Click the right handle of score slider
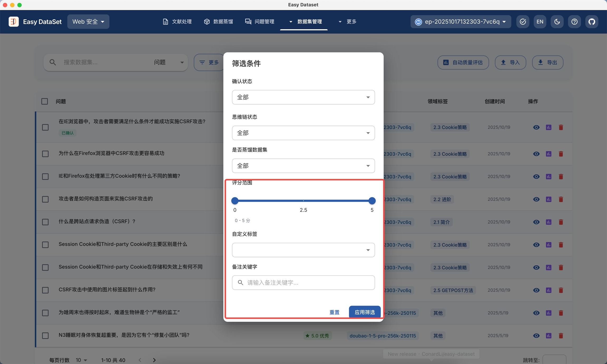This screenshot has height=364, width=607. 372,201
